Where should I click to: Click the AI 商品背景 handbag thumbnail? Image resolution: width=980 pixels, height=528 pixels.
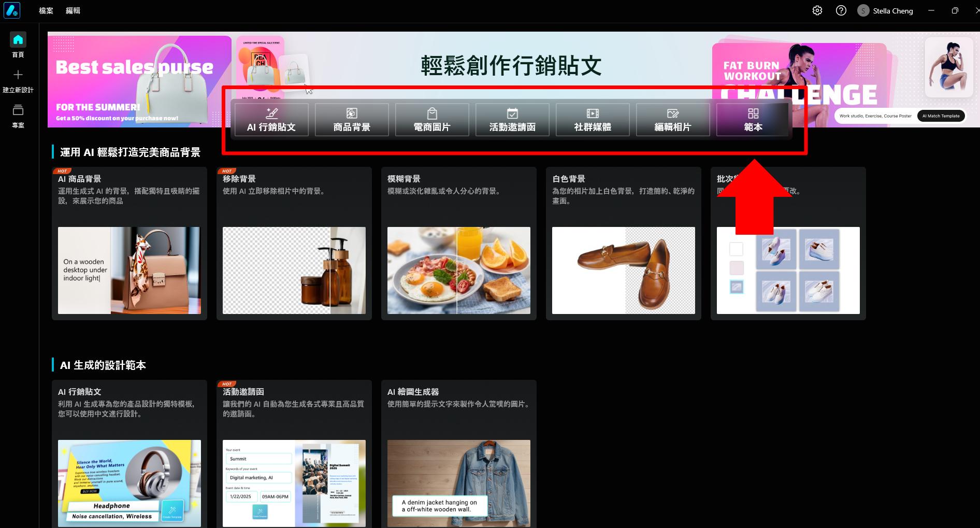coord(129,270)
